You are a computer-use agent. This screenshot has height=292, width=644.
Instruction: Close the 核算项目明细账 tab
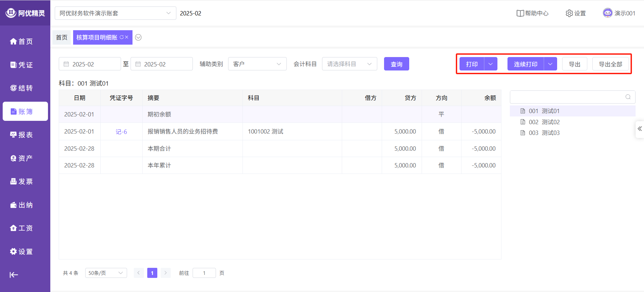pos(127,37)
